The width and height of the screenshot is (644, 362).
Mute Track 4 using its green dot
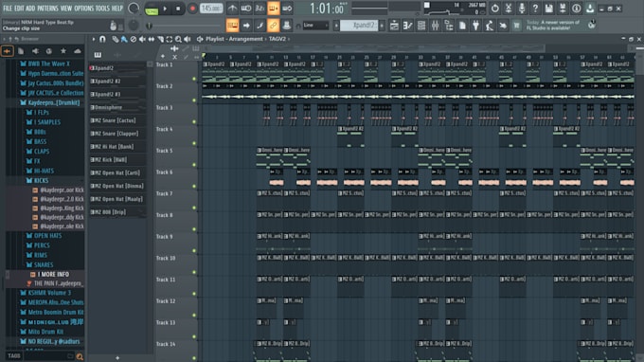click(194, 143)
